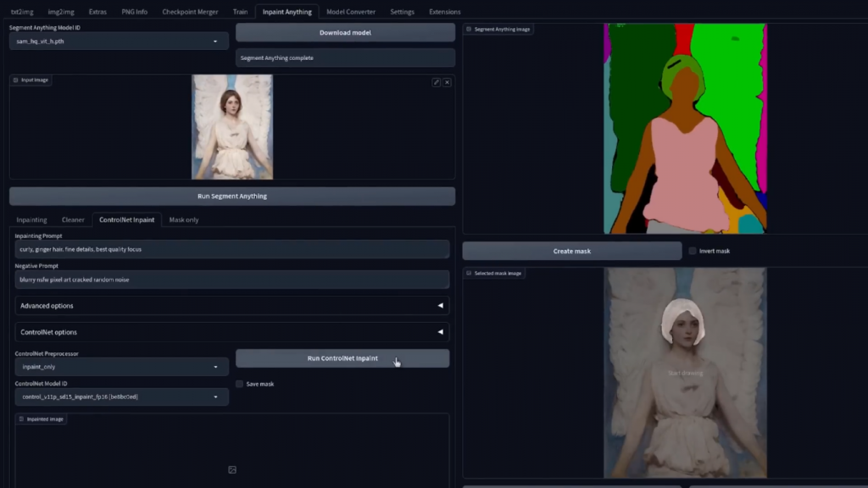Click the Create mask button
Image resolution: width=868 pixels, height=488 pixels.
click(x=571, y=251)
